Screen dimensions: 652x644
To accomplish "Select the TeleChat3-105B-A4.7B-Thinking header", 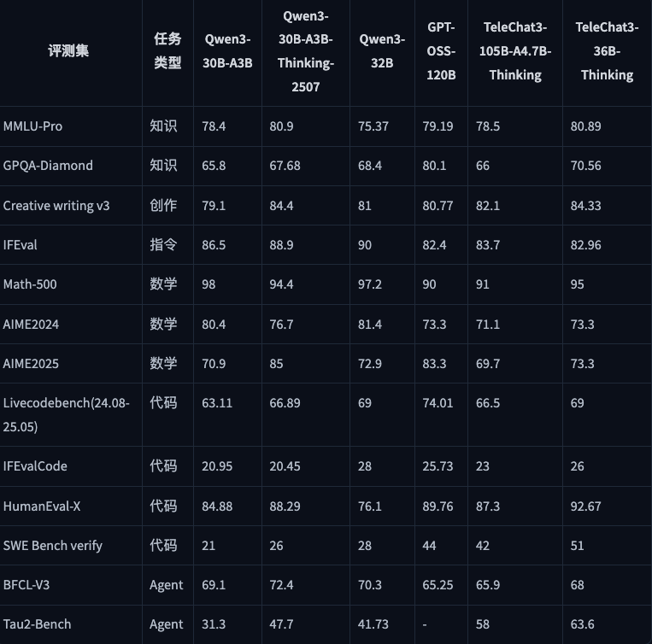I will point(515,50).
